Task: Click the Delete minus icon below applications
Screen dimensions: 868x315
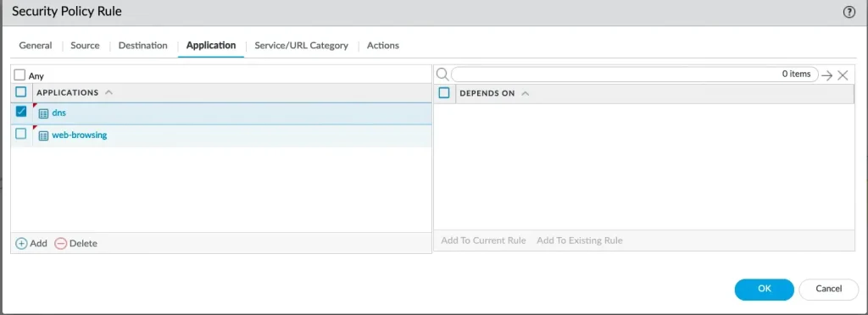Action: [x=61, y=243]
